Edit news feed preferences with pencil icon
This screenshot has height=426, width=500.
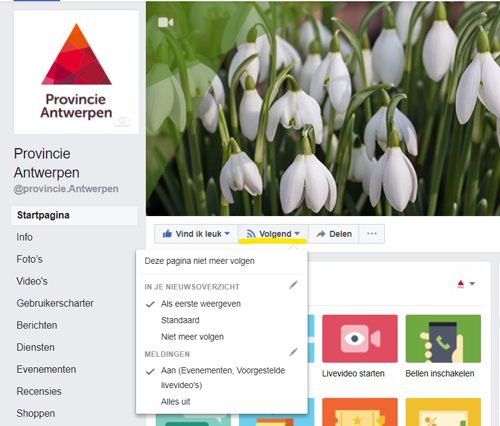point(293,285)
